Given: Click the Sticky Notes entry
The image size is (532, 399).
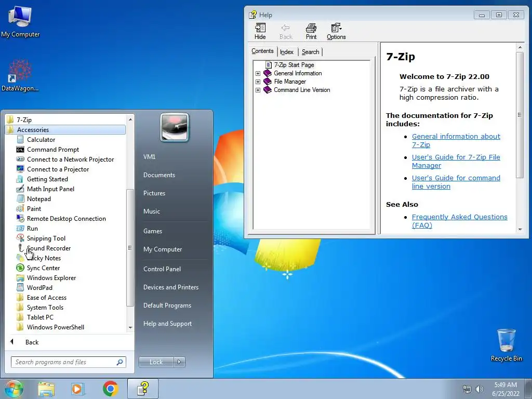Looking at the screenshot, I should 44,258.
